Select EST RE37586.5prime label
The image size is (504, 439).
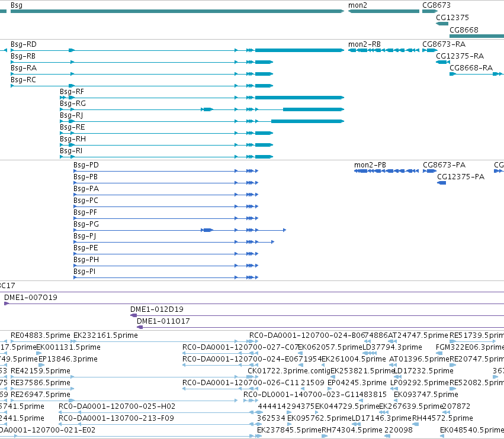tap(40, 383)
